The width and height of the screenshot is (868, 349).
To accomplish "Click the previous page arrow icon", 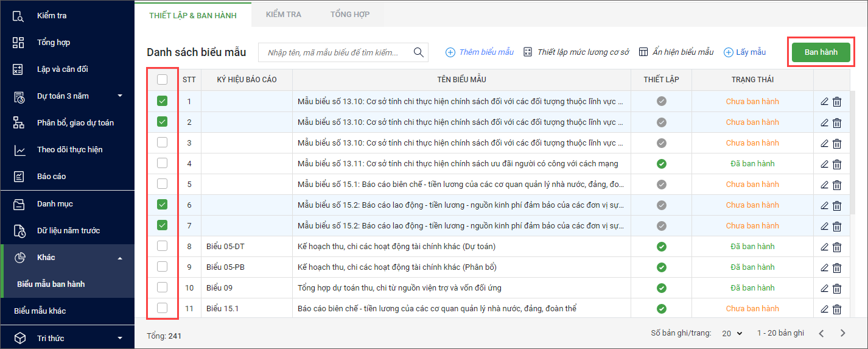I will [821, 333].
